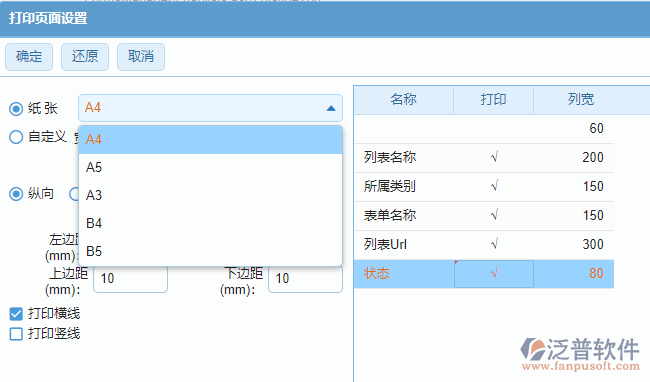This screenshot has width=650, height=382.
Task: Click the 名称 column header
Action: pyautogui.click(x=403, y=99)
